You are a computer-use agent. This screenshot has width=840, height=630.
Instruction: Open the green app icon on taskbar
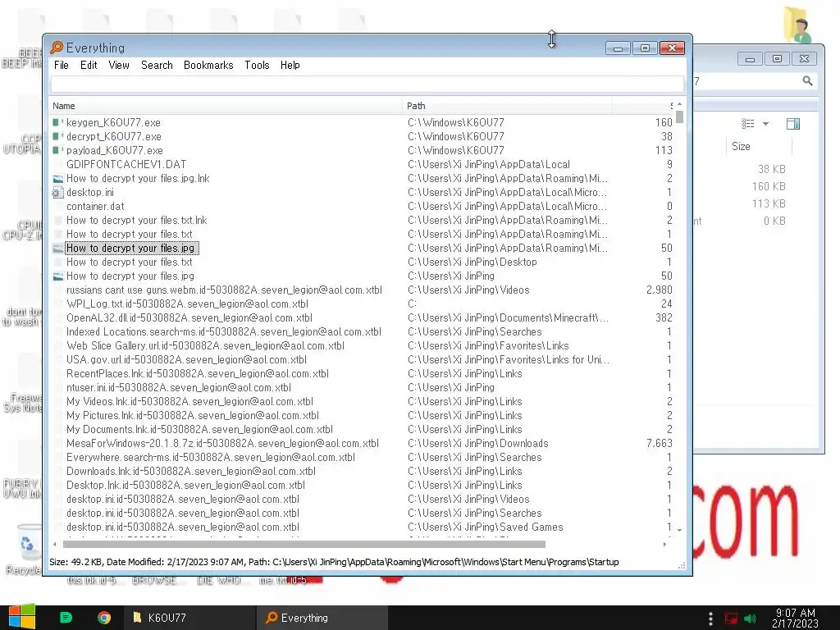(x=66, y=618)
